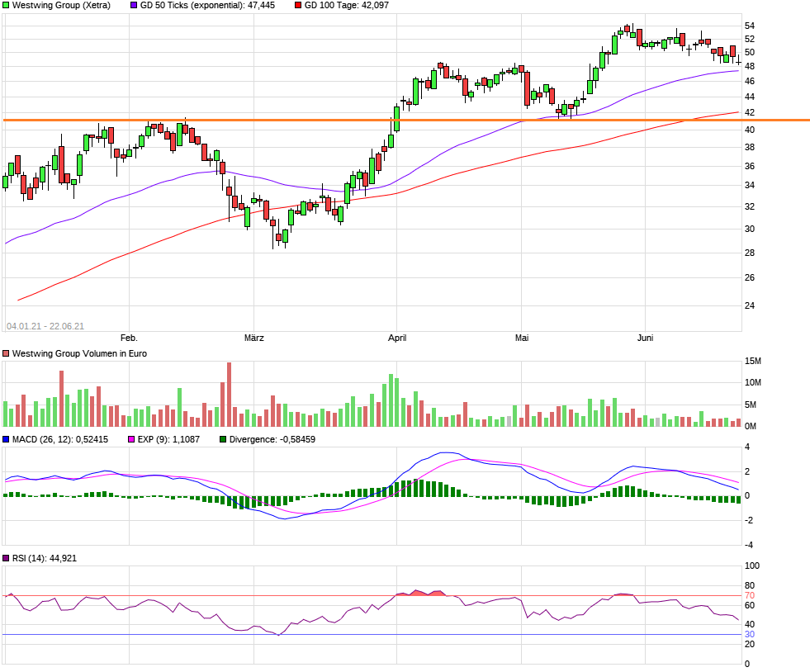Click the volume axis label 5M
This screenshot has height=672, width=810.
click(751, 405)
